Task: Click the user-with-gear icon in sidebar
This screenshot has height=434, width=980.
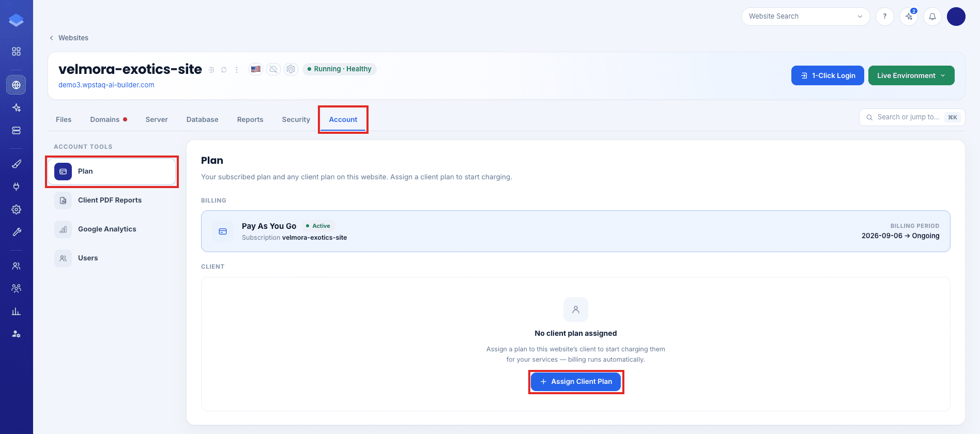Action: (x=16, y=334)
